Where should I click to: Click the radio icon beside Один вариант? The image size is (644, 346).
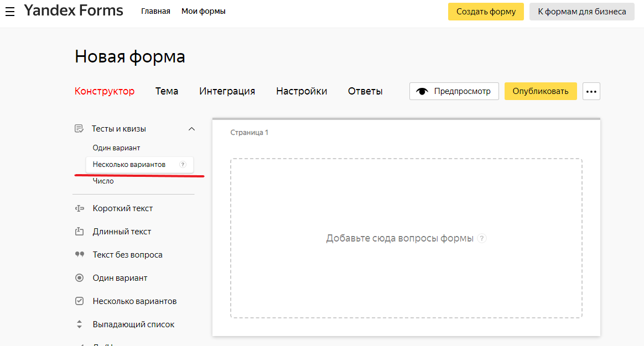pyautogui.click(x=79, y=278)
